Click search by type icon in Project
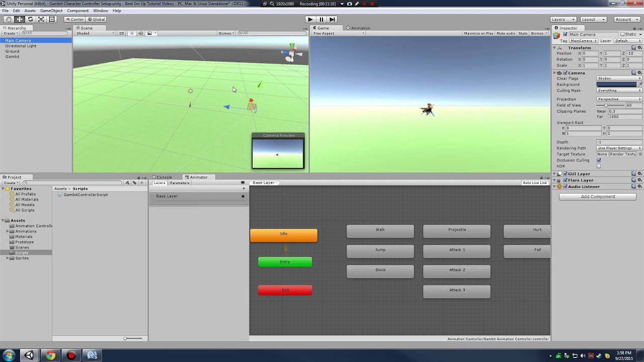Viewport: 644px width, 362px height. pyautogui.click(x=127, y=183)
